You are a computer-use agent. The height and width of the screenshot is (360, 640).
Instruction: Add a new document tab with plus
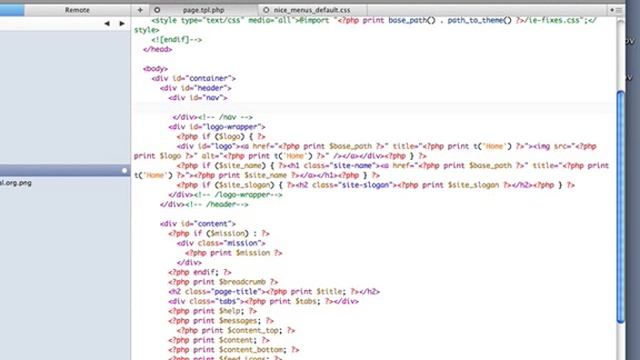pyautogui.click(x=140, y=10)
